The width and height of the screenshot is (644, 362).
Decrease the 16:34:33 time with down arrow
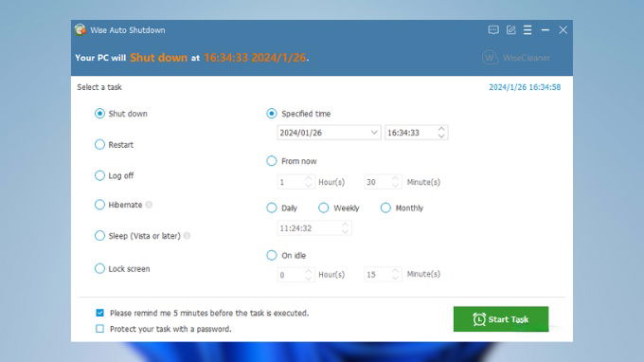[x=441, y=136]
